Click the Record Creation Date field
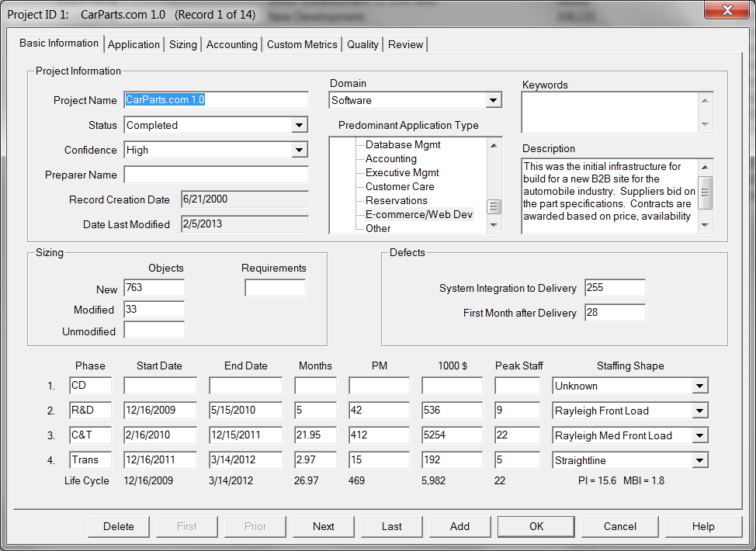 pos(245,199)
